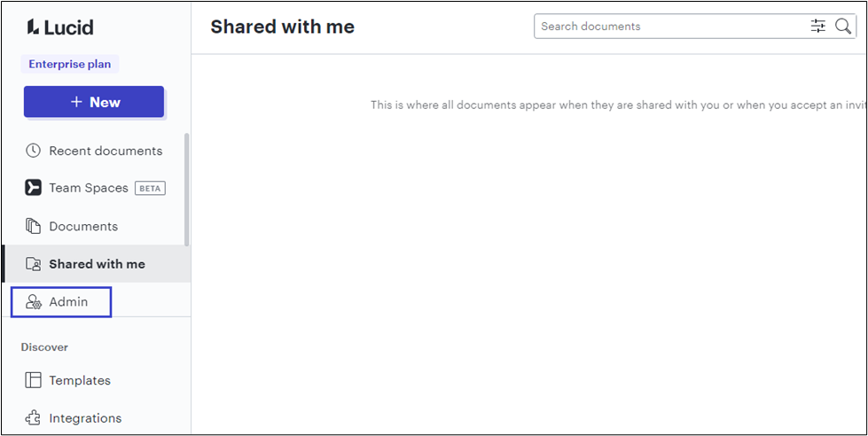Click the Templates layout icon
The image size is (868, 436).
34,380
